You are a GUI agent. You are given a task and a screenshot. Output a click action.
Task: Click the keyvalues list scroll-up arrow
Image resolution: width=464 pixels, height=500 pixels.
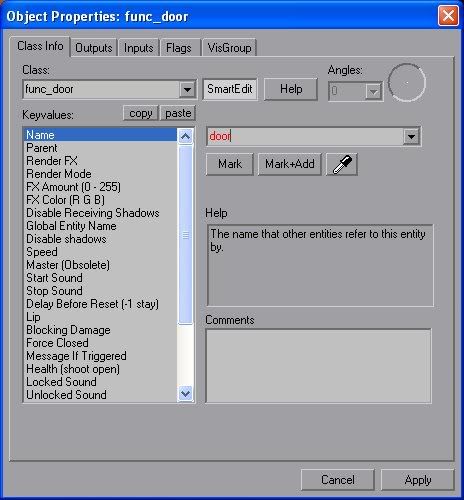[185, 136]
